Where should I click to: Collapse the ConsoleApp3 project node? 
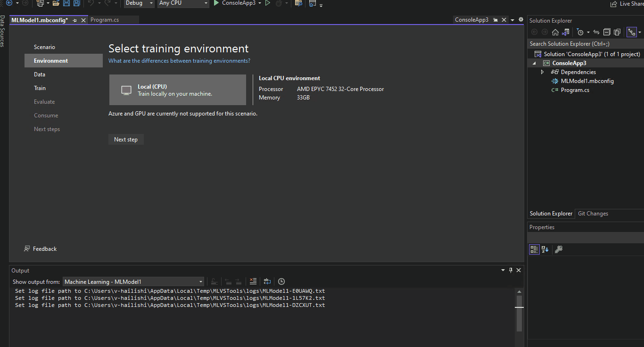click(x=534, y=63)
